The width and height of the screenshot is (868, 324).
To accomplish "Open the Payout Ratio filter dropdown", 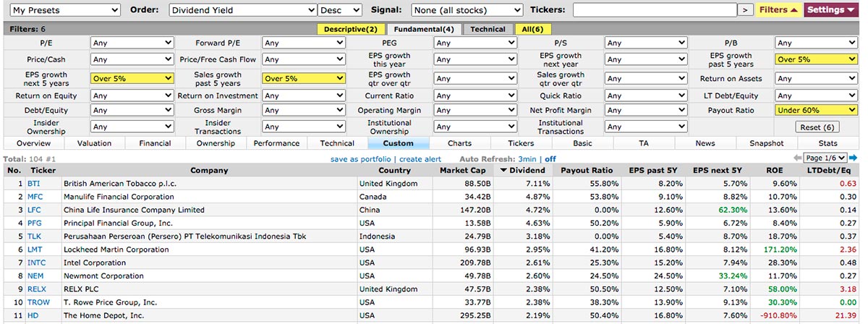I will (x=816, y=110).
